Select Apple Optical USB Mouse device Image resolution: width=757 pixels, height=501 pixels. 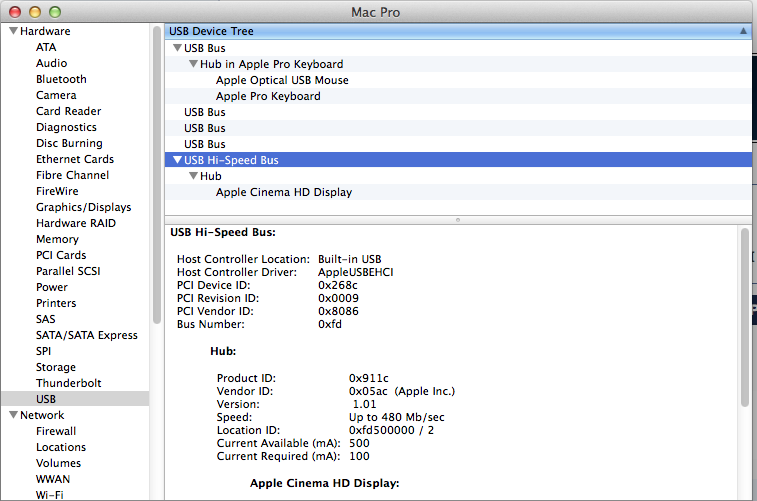[282, 80]
